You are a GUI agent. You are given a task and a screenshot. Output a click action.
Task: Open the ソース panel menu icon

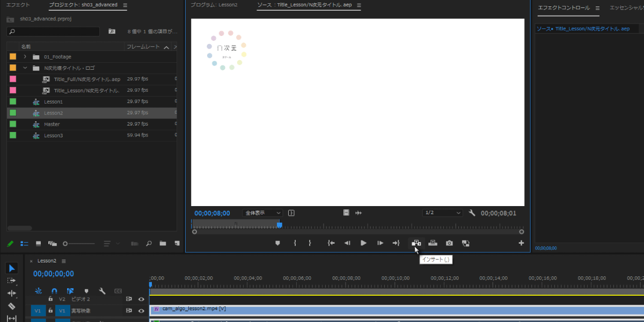(x=358, y=6)
